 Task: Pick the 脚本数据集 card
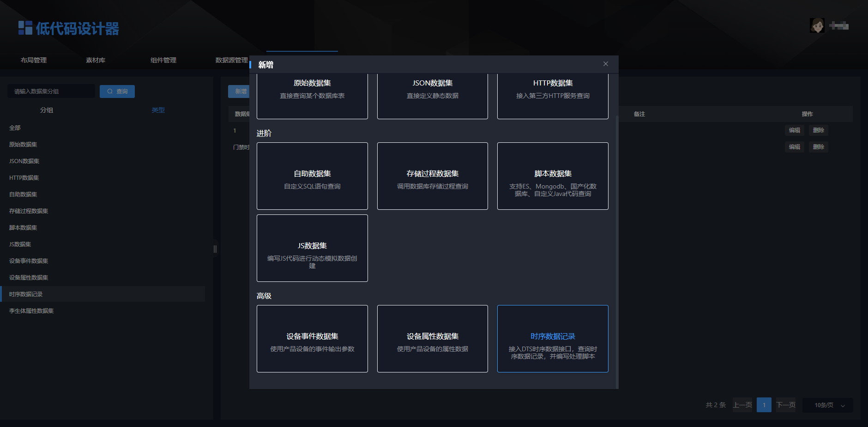(x=553, y=176)
